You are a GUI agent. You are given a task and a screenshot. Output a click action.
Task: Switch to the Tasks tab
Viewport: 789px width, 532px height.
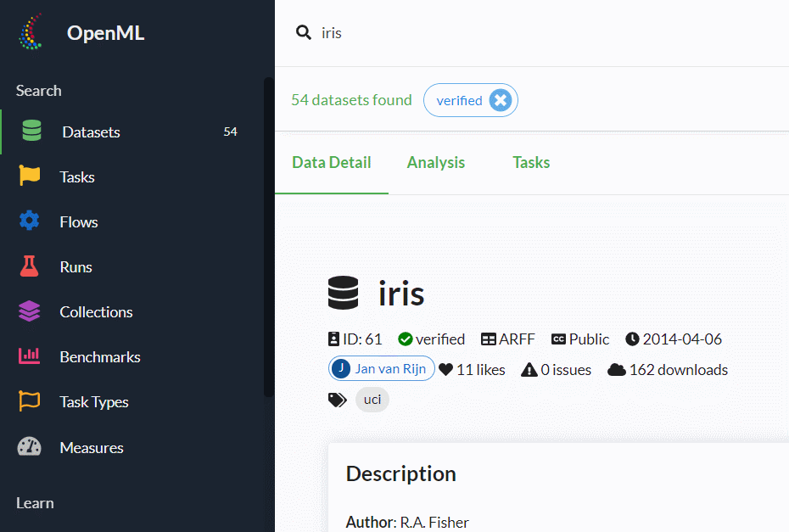pos(531,163)
